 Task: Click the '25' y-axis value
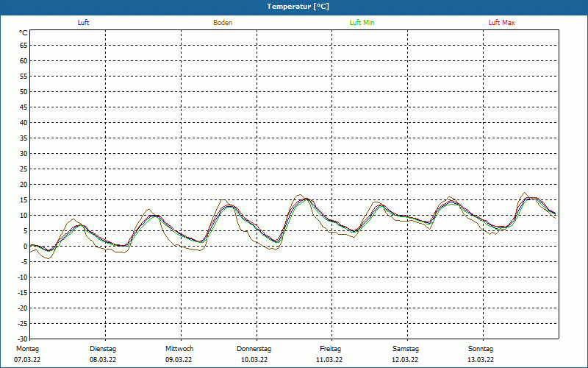coord(24,169)
